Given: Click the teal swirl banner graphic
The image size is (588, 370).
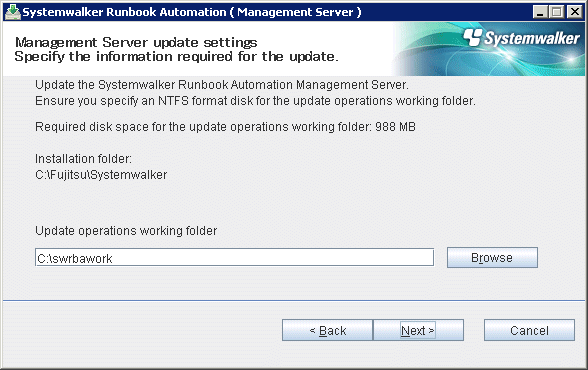Looking at the screenshot, I should pos(489,49).
